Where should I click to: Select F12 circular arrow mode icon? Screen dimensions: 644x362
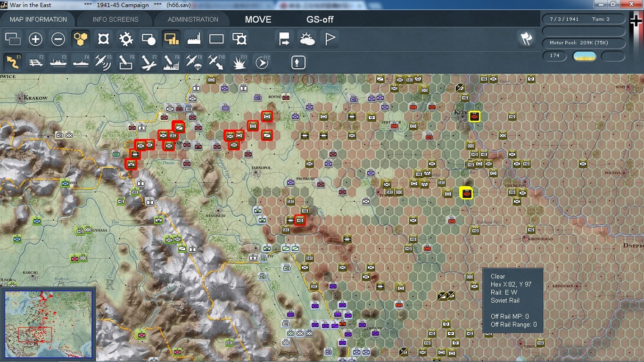[x=262, y=62]
